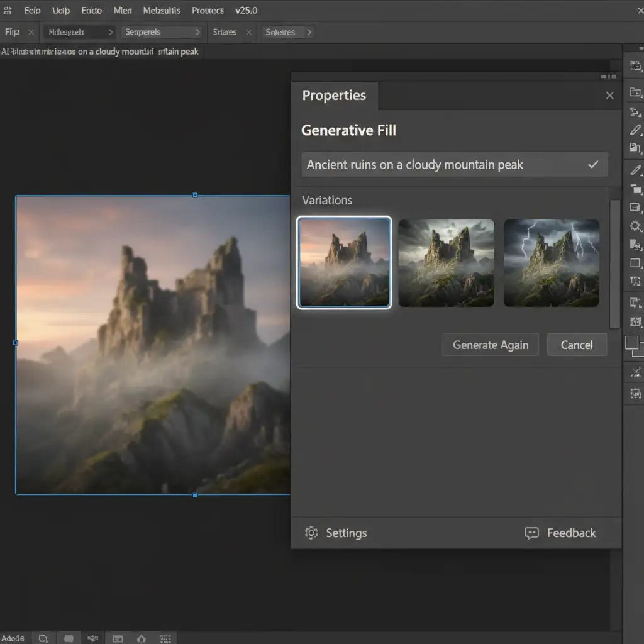Expand the Snleires chevron in options bar
Screen dimensions: 644x644
(x=309, y=32)
